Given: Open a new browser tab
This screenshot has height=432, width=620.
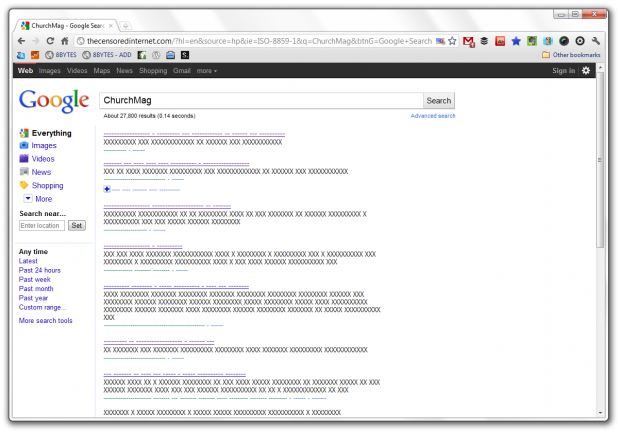Looking at the screenshot, I should tap(125, 26).
